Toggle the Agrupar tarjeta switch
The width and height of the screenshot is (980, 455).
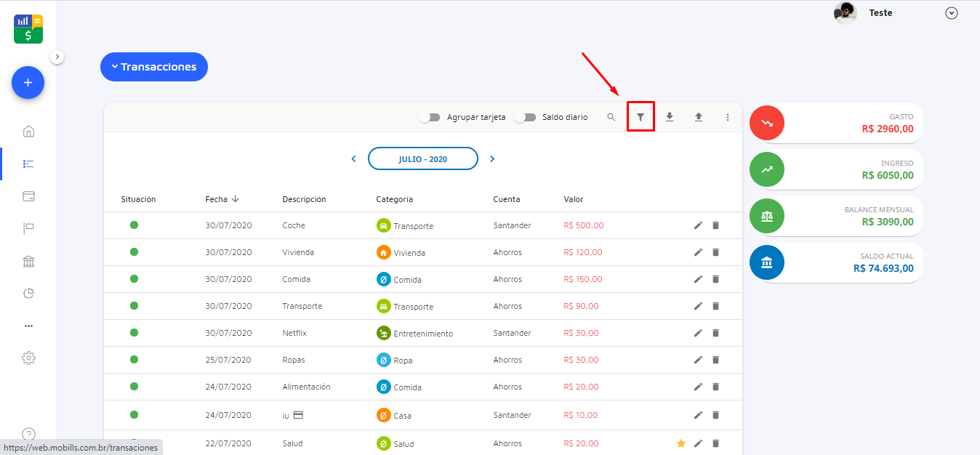tap(430, 117)
